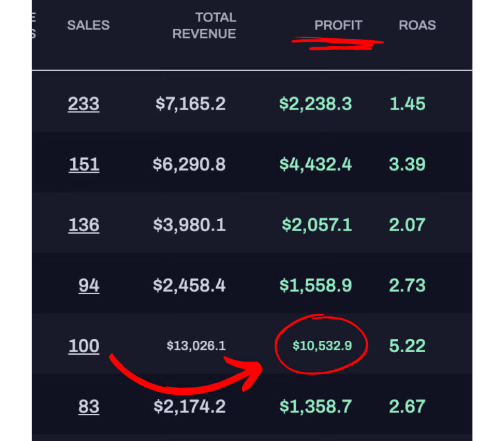This screenshot has width=504, height=441.
Task: Click the circled $10,532.9 profit value
Action: coord(322,346)
